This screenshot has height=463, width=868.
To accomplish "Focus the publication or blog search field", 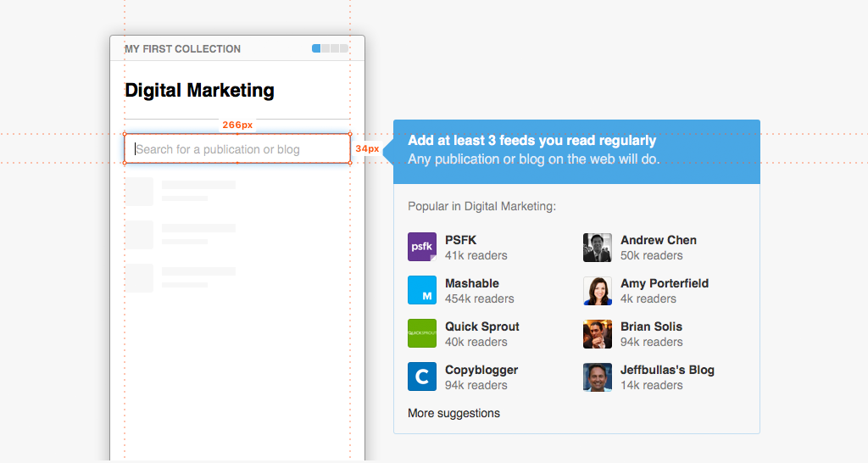I will [x=237, y=149].
